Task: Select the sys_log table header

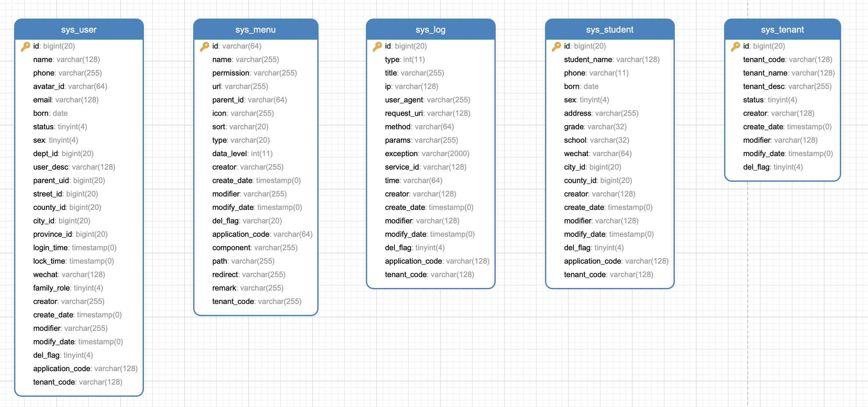Action: click(430, 30)
